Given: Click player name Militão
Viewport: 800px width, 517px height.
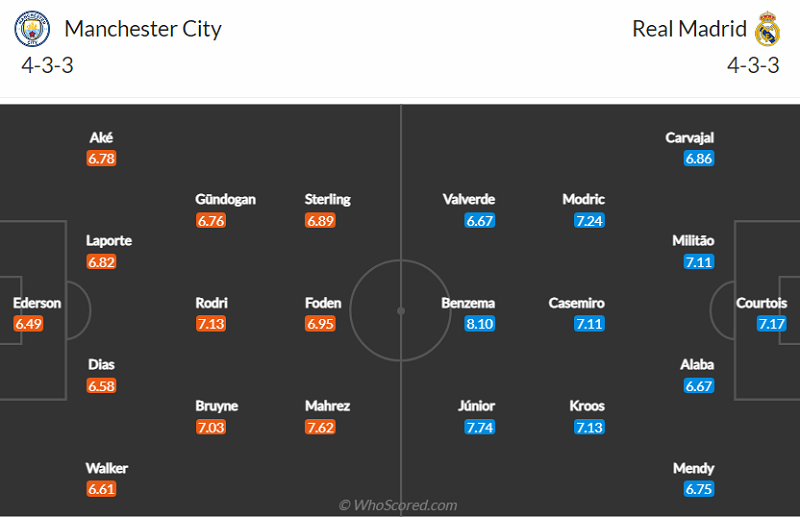Looking at the screenshot, I should click(693, 240).
